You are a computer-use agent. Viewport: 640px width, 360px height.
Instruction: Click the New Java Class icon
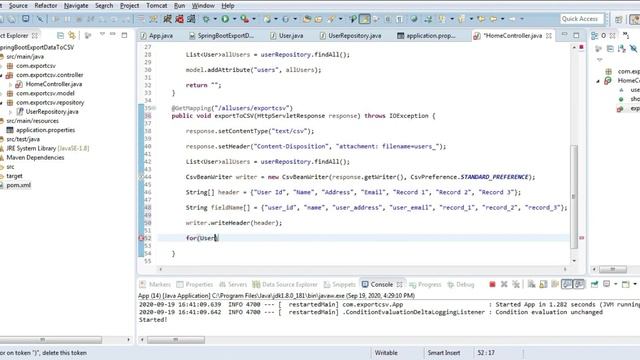click(285, 19)
